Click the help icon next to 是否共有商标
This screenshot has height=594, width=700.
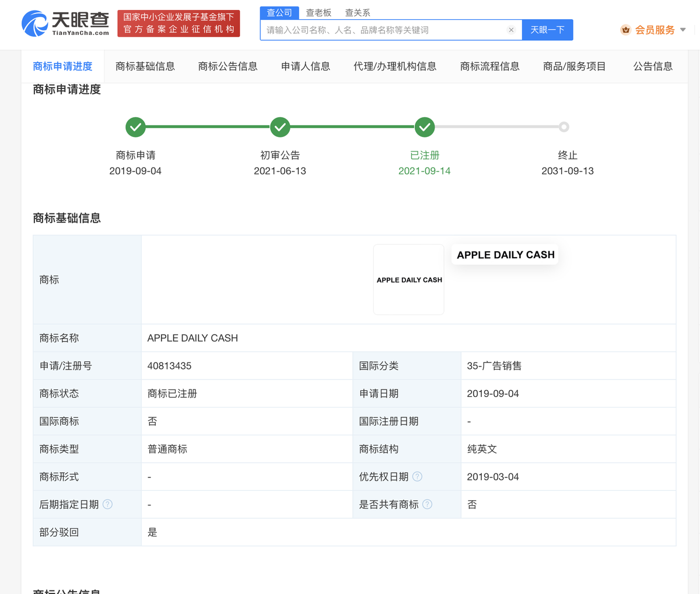point(427,504)
